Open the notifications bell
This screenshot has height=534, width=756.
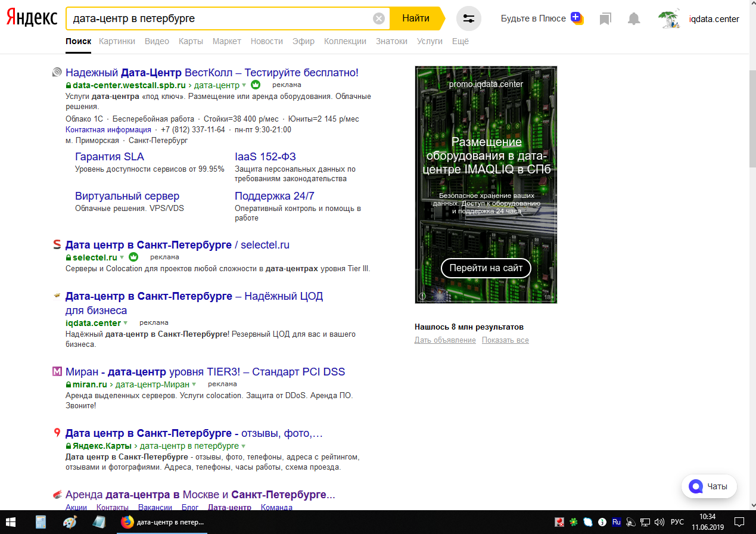tap(634, 19)
